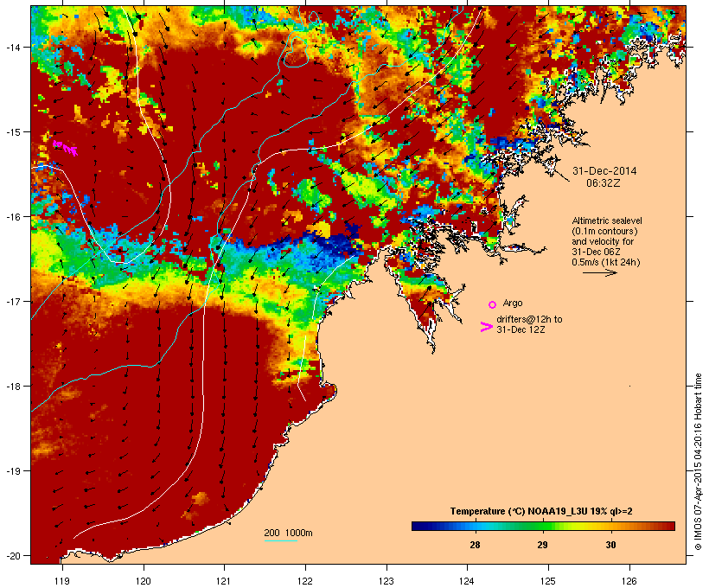Click the "Argo" legend label

(x=513, y=303)
